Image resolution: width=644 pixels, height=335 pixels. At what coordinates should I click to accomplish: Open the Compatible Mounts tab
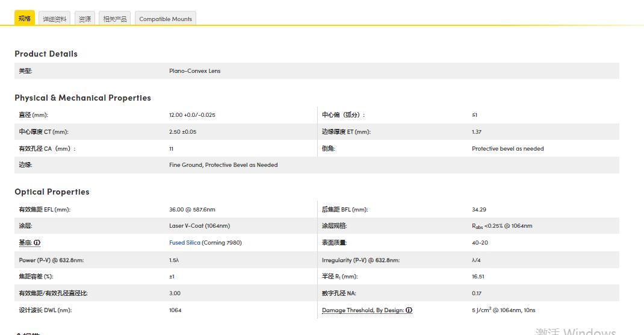coord(166,19)
